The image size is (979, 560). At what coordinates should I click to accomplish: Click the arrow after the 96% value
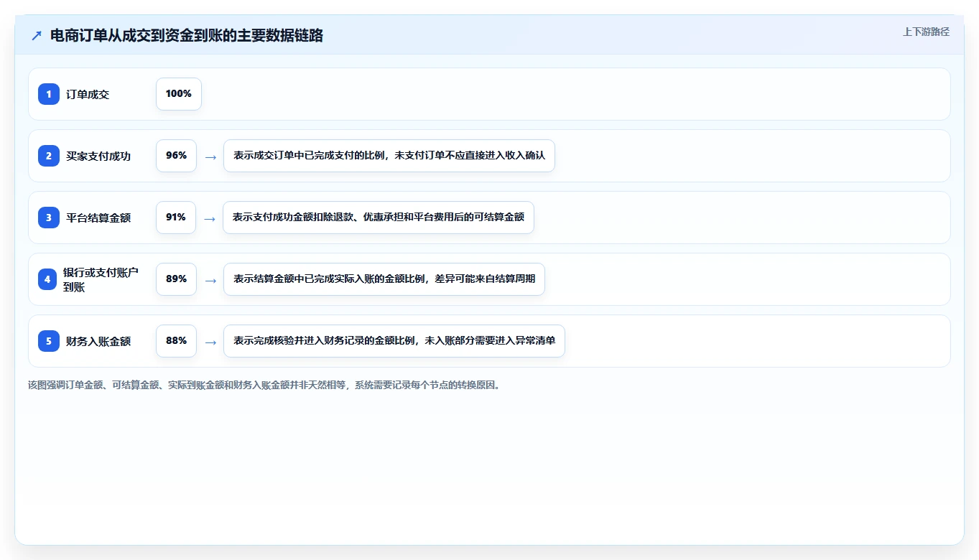pos(210,157)
